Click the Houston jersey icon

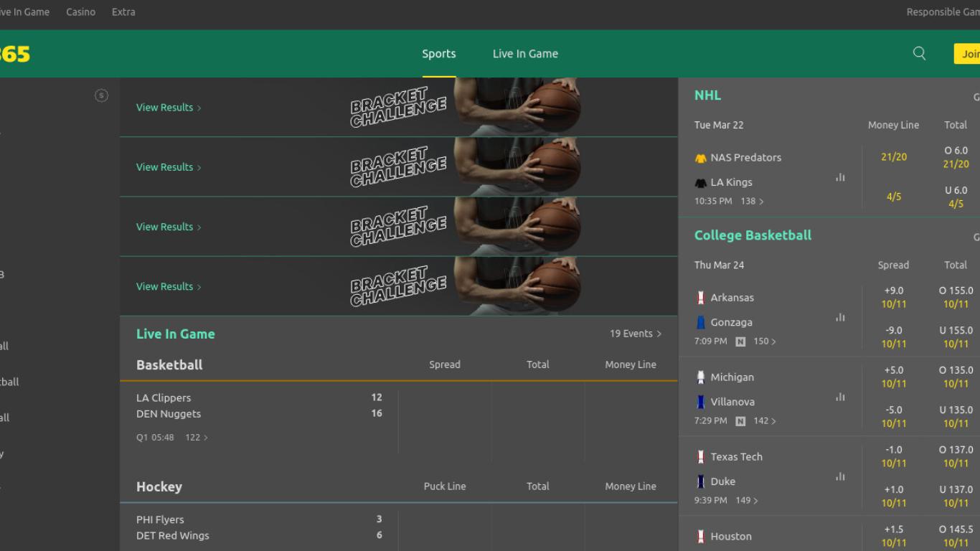[x=701, y=537]
